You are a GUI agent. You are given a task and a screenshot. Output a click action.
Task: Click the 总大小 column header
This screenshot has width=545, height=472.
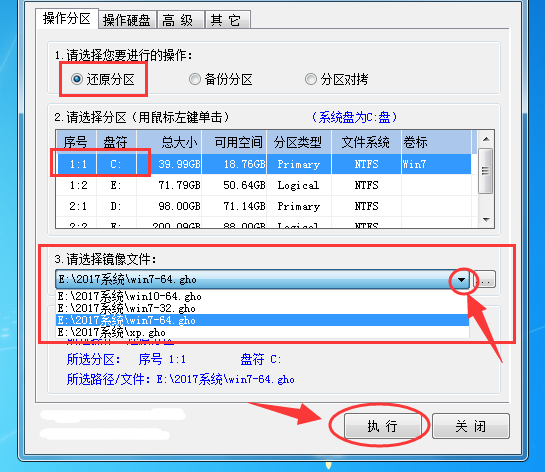tap(169, 142)
